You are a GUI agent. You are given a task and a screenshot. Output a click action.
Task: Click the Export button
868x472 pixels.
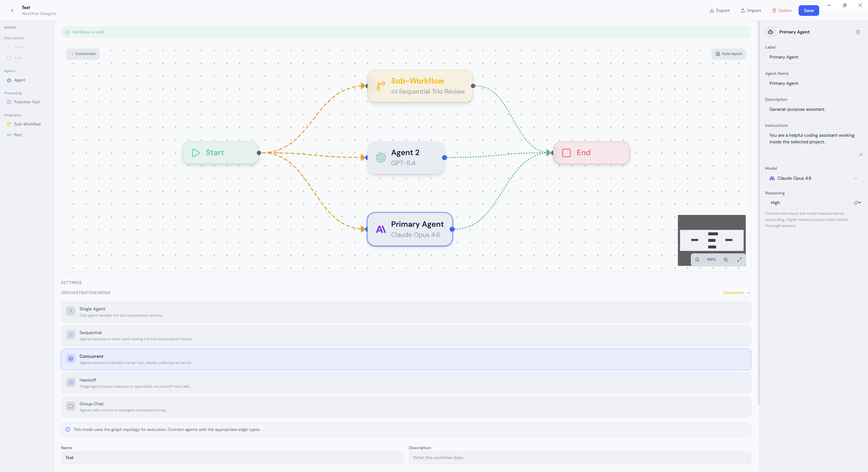click(719, 10)
